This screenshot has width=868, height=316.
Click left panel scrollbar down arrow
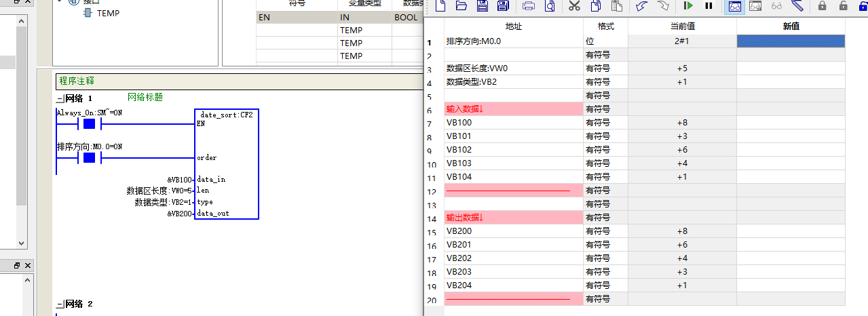click(x=21, y=243)
